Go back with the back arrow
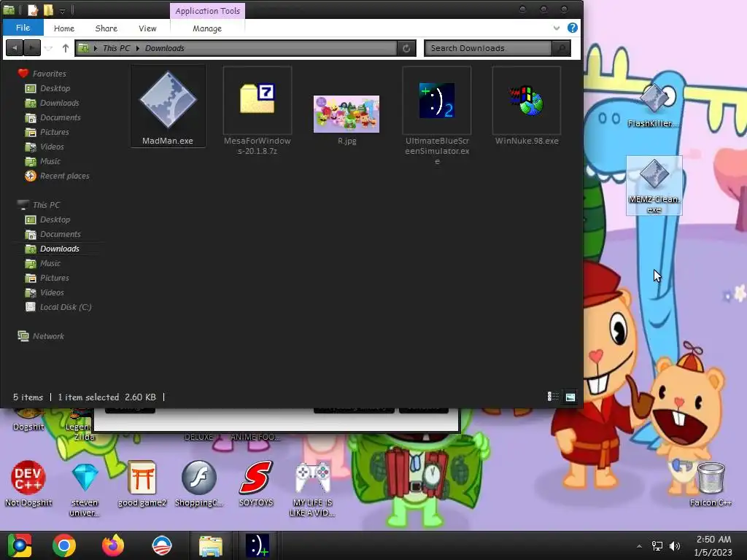Viewport: 747px width, 560px height. 15,47
